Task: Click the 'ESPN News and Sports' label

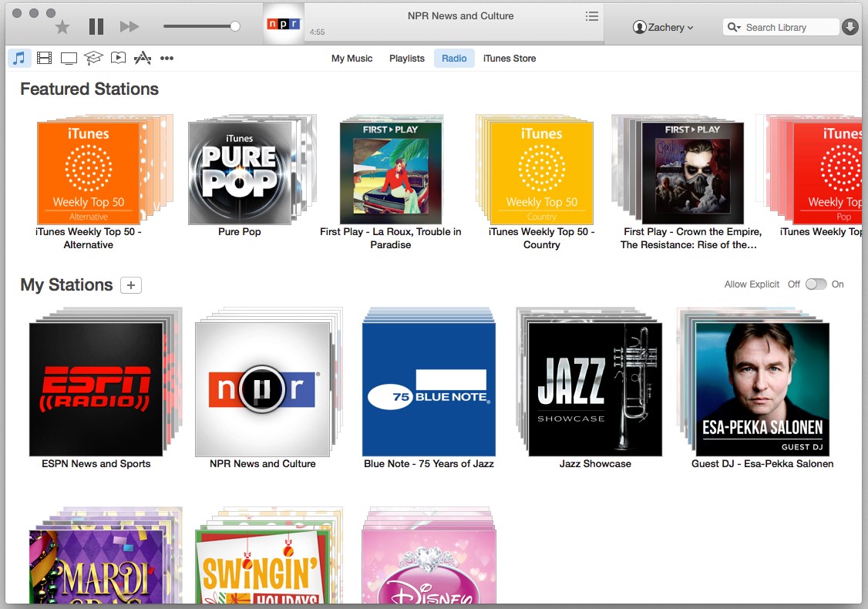Action: [96, 464]
